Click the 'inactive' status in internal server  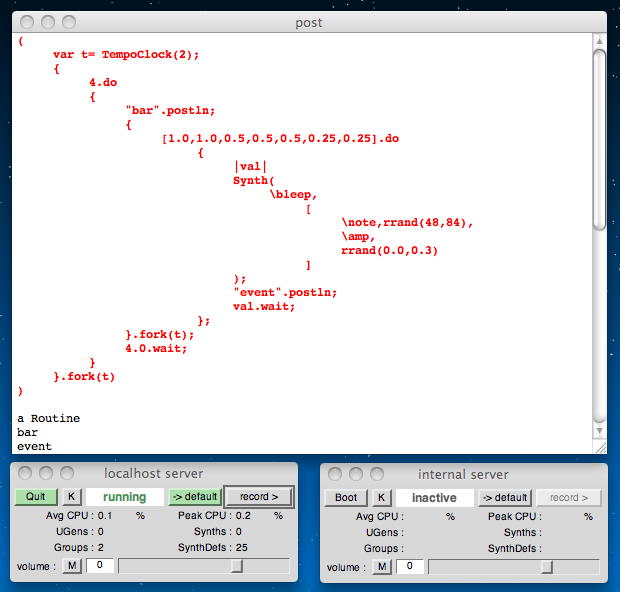(x=435, y=497)
